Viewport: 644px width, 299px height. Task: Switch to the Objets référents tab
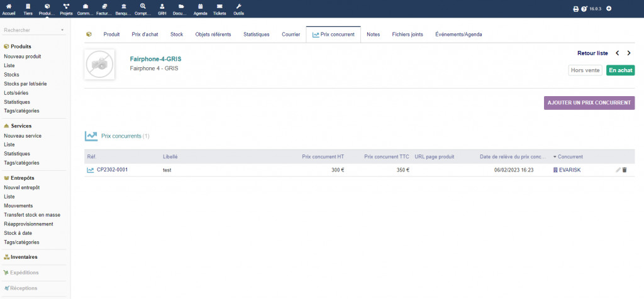(213, 35)
